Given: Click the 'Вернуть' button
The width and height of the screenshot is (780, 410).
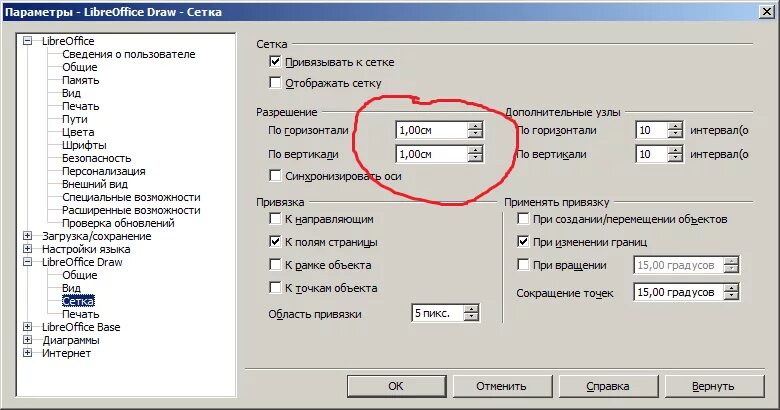Looking at the screenshot, I should pos(713,386).
